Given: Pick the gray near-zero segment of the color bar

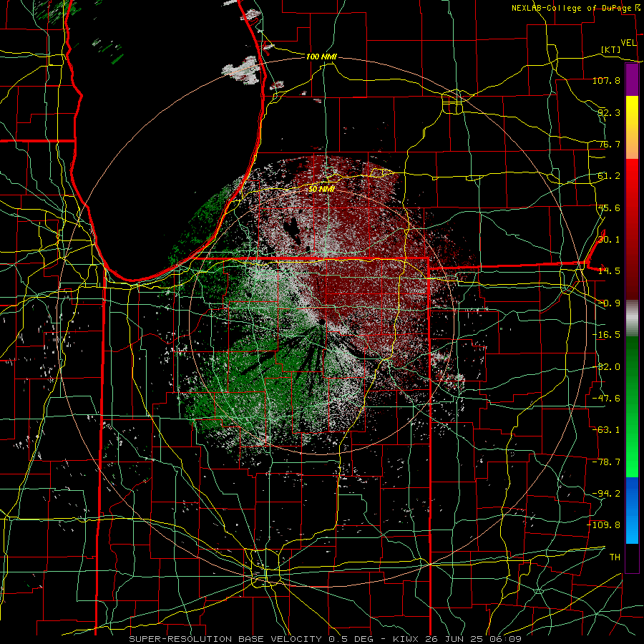Looking at the screenshot, I should click(x=632, y=318).
